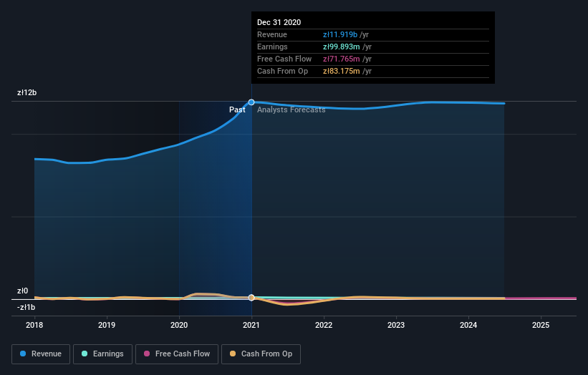
Task: Click the zł12b y-axis label
Action: [27, 92]
